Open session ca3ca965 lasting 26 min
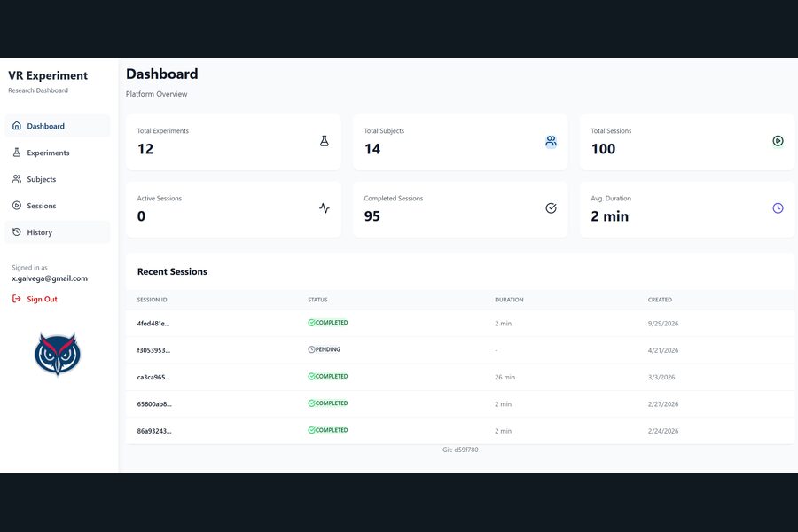 coord(460,377)
